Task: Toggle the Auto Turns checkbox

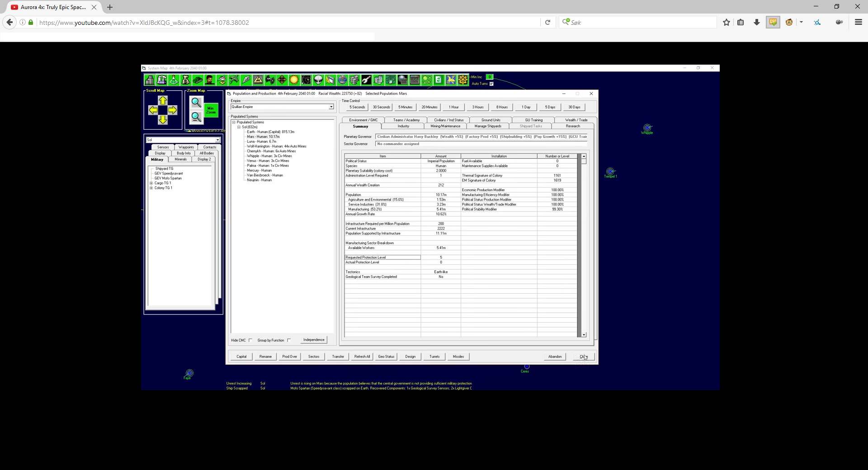Action: (x=491, y=84)
